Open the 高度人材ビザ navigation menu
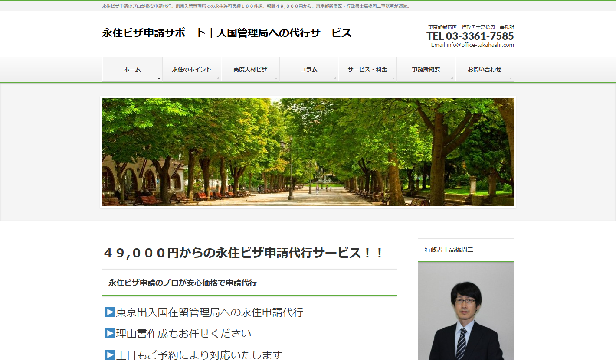Screen dimensions: 616x364 pos(250,68)
